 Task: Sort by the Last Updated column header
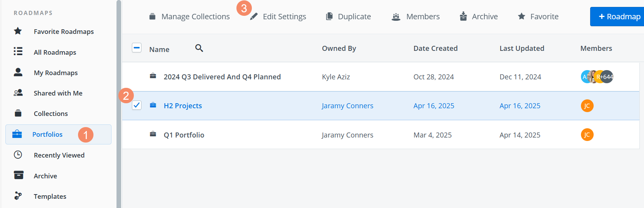(522, 49)
